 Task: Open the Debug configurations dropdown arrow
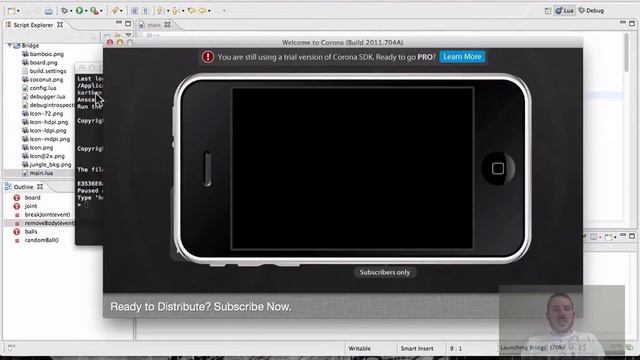[71, 11]
